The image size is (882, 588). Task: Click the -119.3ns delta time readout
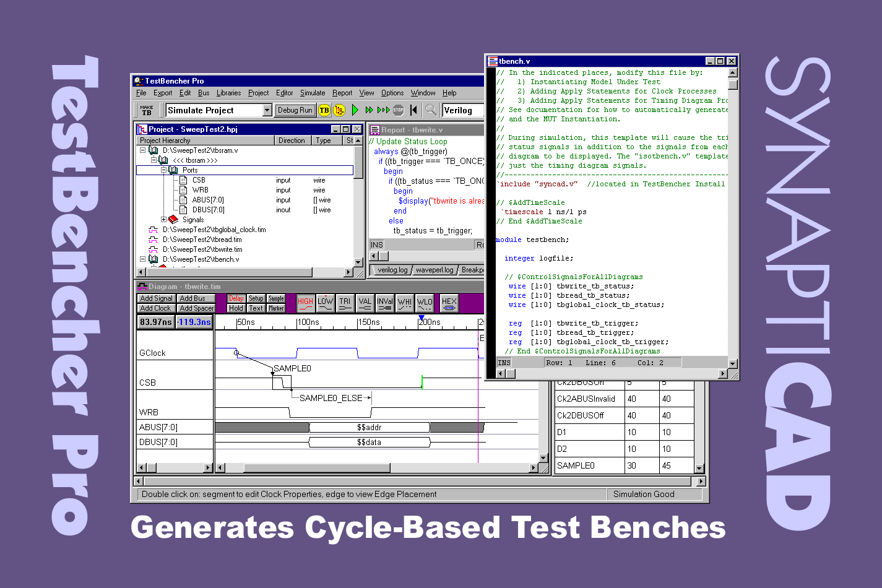(194, 322)
